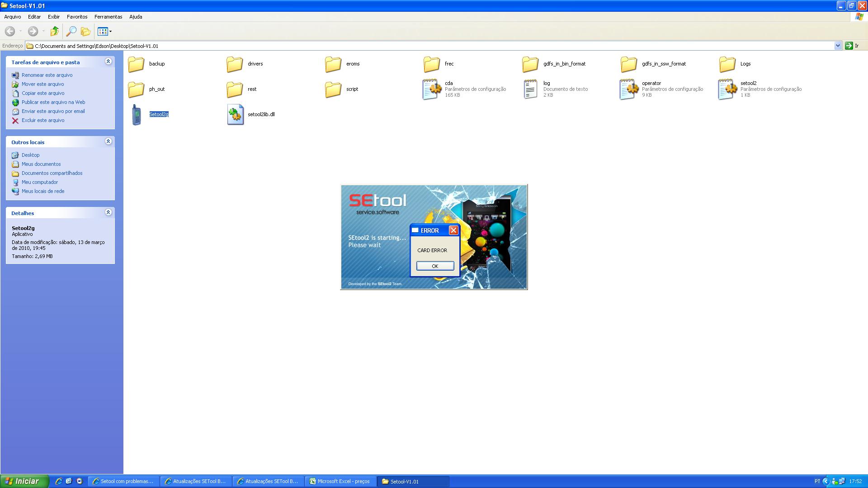Image resolution: width=868 pixels, height=488 pixels.
Task: Open Meu computador link
Action: pyautogui.click(x=40, y=182)
